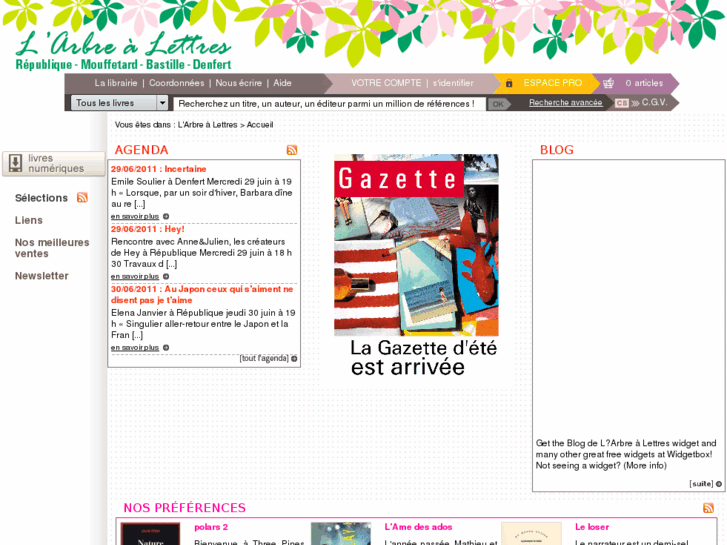The width and height of the screenshot is (727, 545).
Task: Open La librairie menu item
Action: pos(116,83)
